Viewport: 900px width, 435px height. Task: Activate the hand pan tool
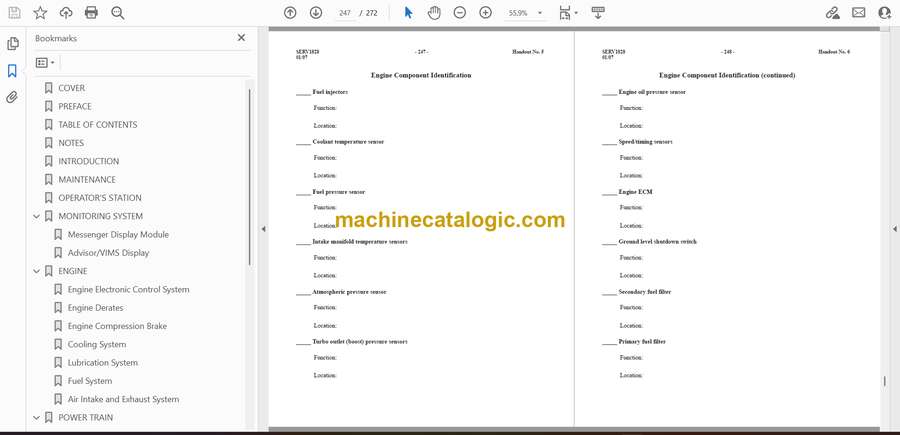pos(435,13)
